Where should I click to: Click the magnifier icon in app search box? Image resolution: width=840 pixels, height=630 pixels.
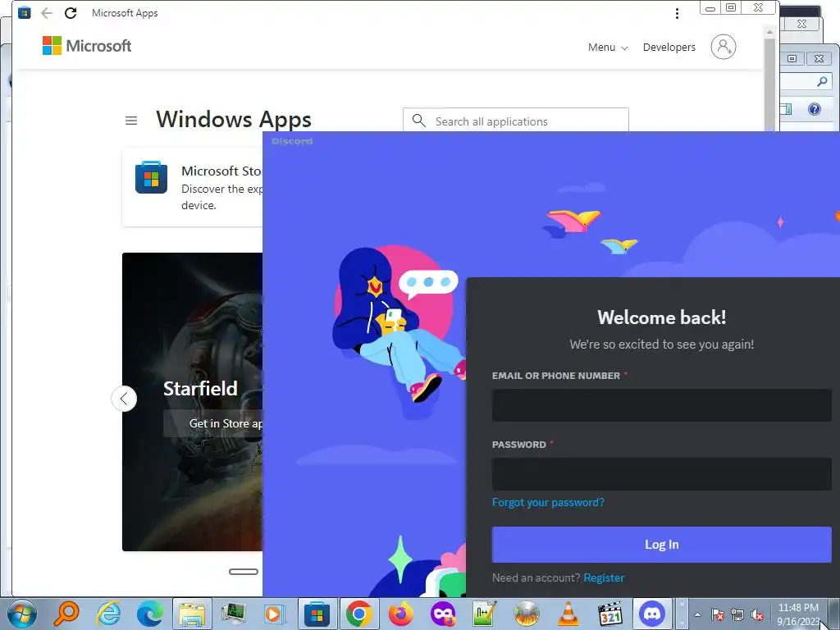419,121
